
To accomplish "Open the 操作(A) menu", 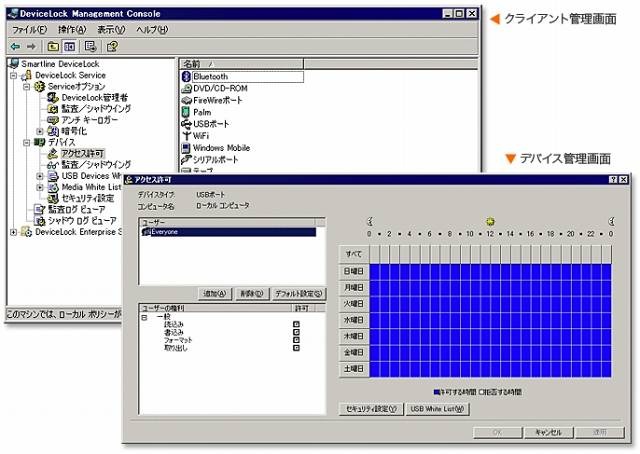I will pos(72,29).
